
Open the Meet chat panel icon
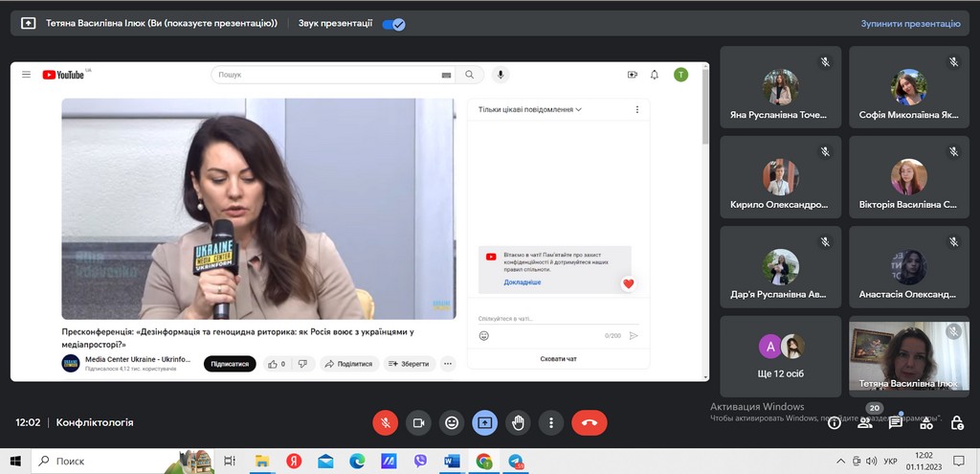coord(896,422)
